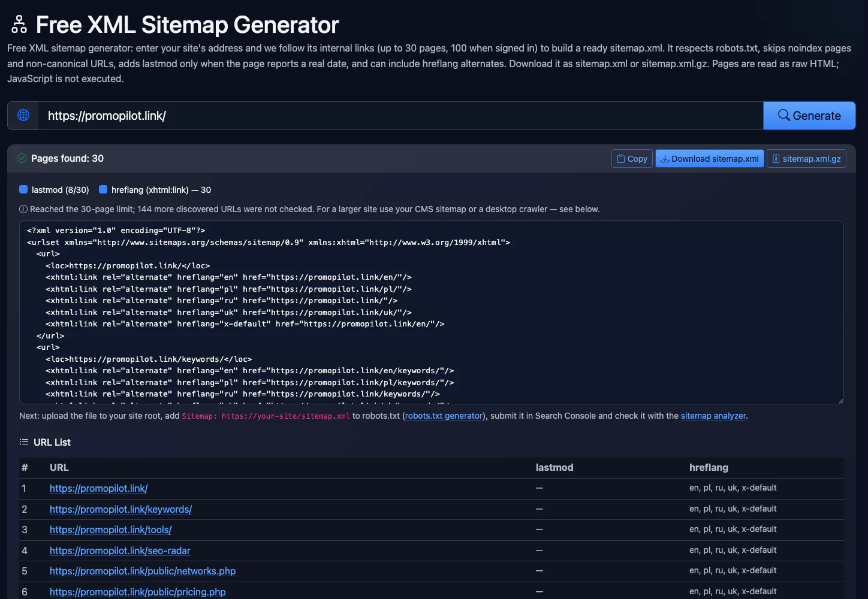Open the public/pricing.php link
868x599 pixels.
pos(138,592)
